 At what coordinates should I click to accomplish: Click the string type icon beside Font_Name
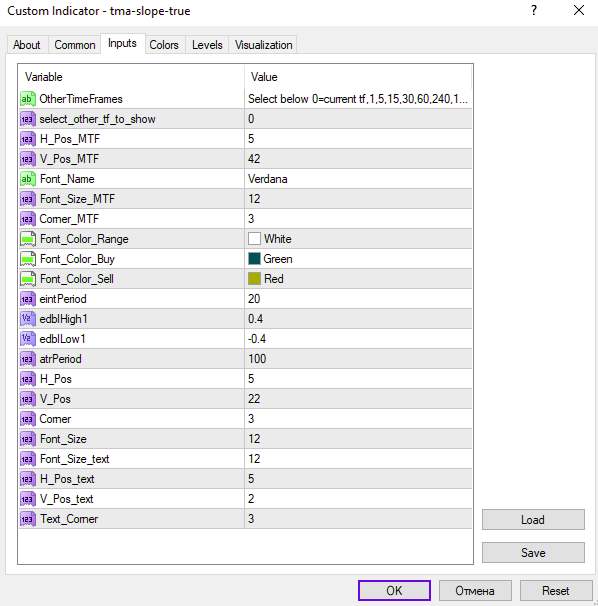tap(27, 179)
